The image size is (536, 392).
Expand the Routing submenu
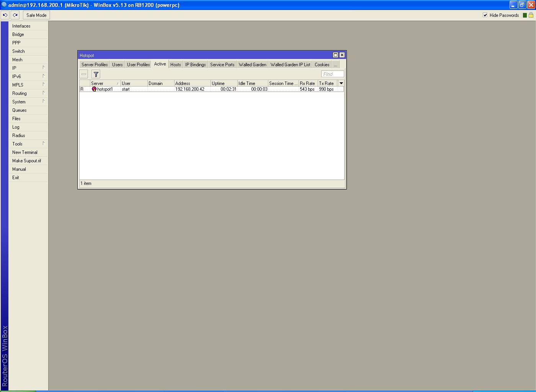[44, 93]
